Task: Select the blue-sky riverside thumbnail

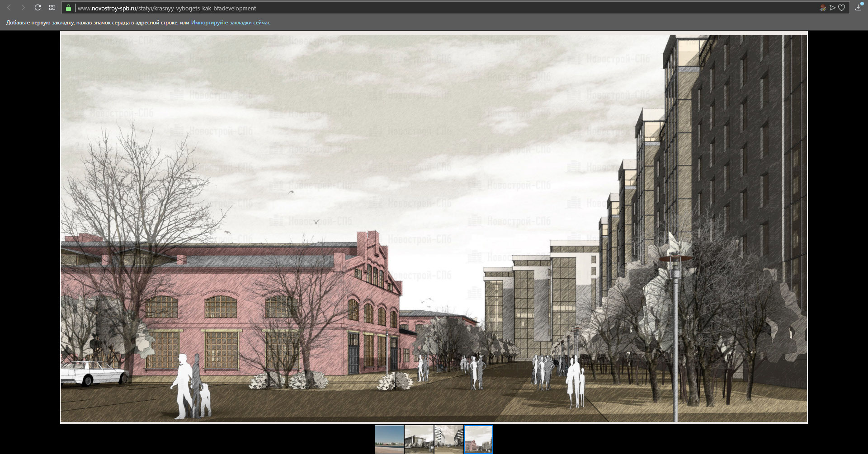Action: tap(389, 439)
